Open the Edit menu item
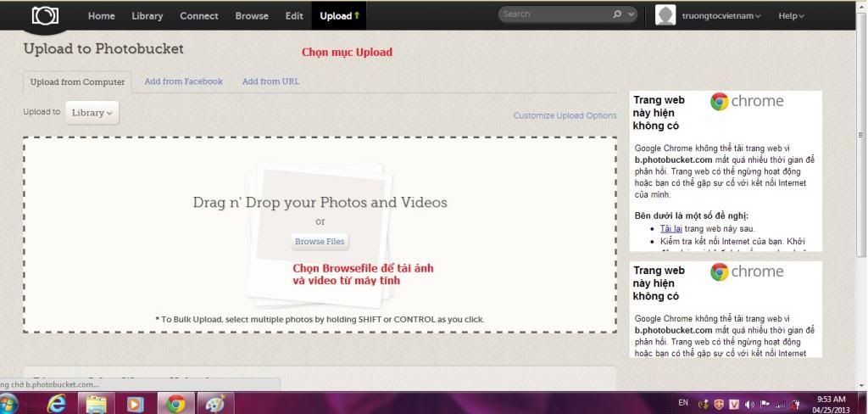Screen dimensions: 868x414 click(294, 16)
